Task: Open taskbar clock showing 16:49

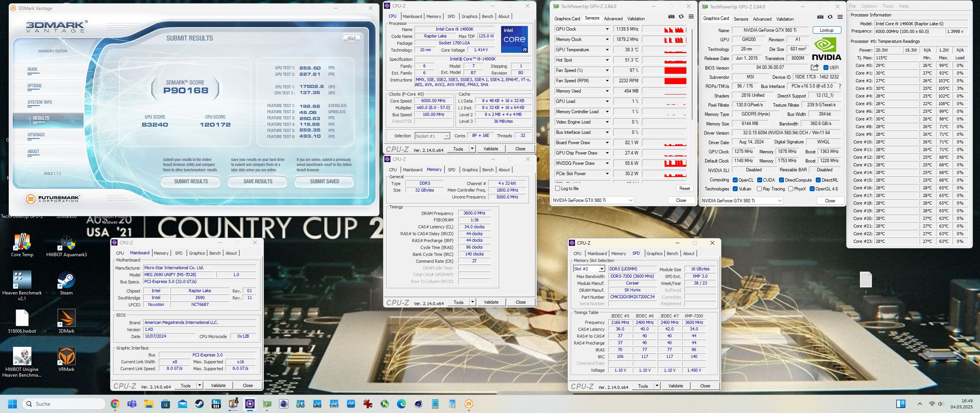Action: [961, 404]
